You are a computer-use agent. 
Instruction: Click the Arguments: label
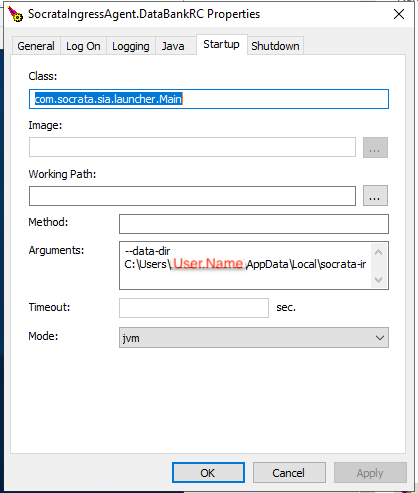56,250
